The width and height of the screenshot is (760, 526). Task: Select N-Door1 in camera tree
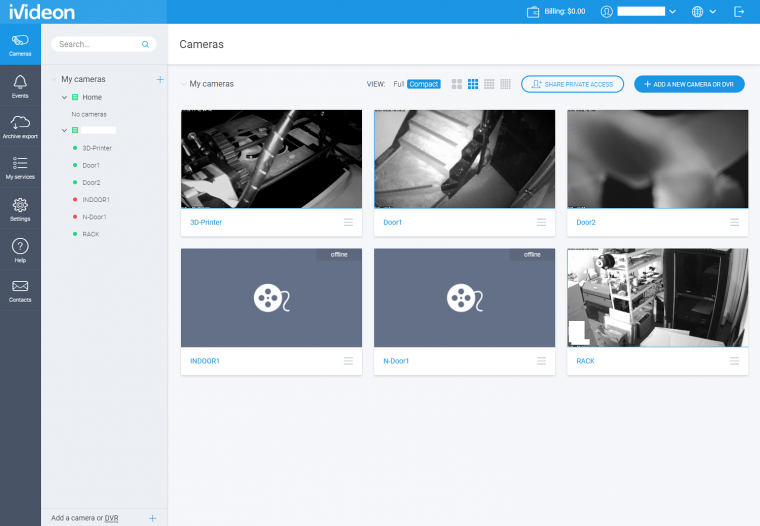tap(95, 217)
